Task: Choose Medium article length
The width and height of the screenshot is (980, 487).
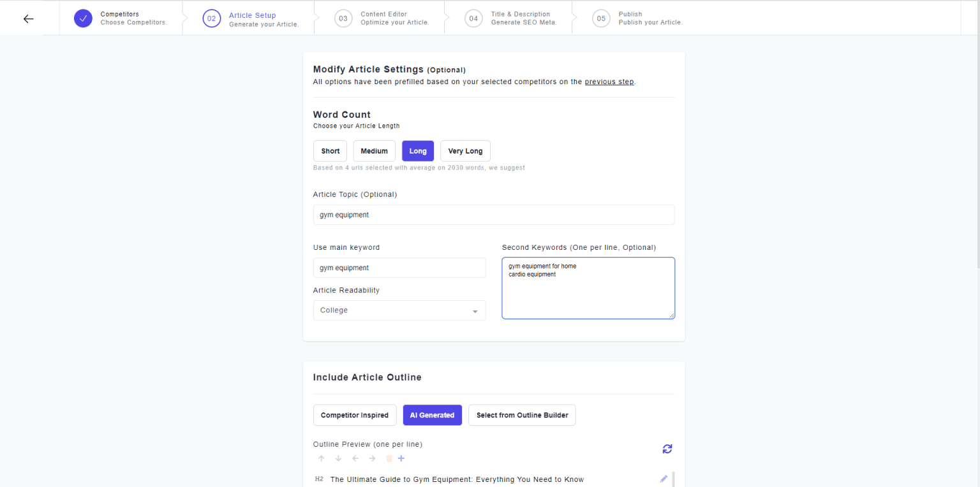Action: (374, 151)
